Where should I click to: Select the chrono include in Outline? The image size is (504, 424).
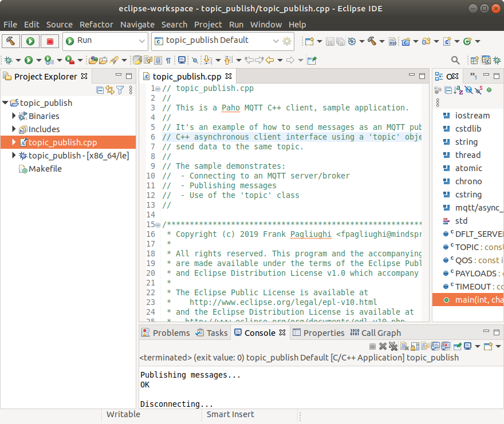pos(468,181)
